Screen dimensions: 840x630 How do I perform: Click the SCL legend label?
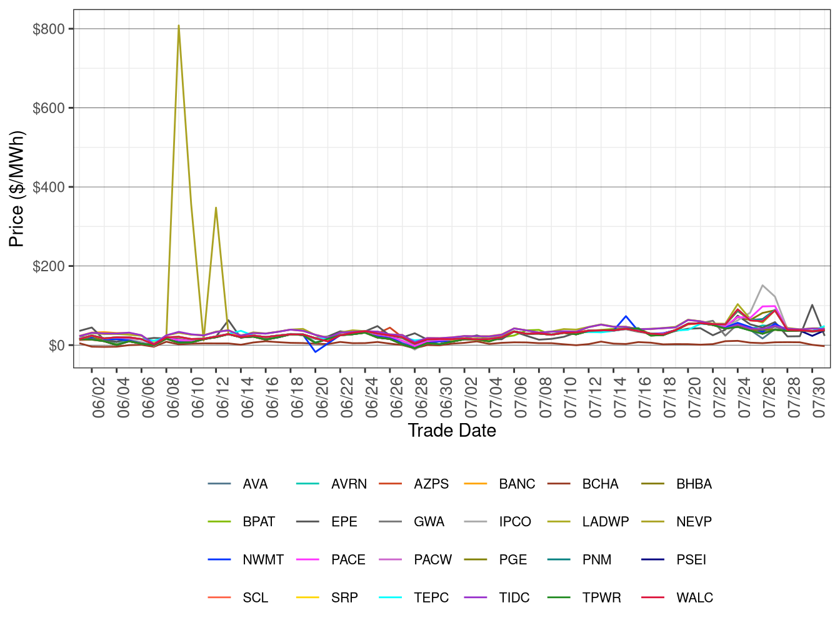[x=255, y=598]
